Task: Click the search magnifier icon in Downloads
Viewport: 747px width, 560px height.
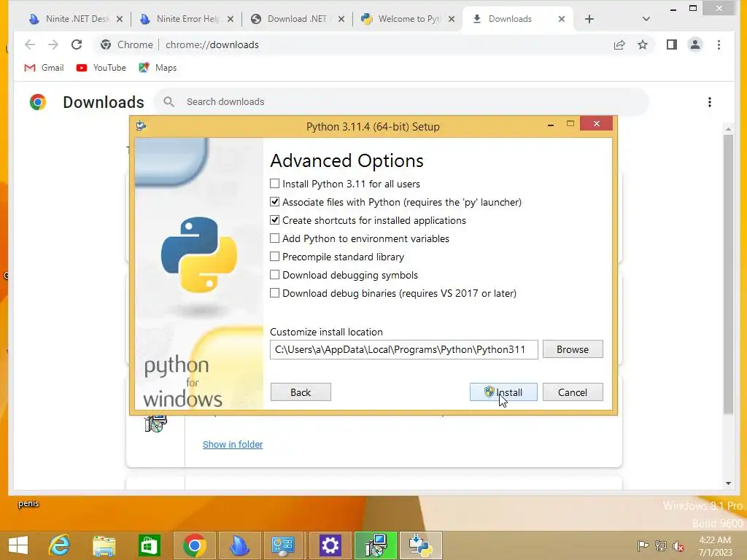Action: 169,101
